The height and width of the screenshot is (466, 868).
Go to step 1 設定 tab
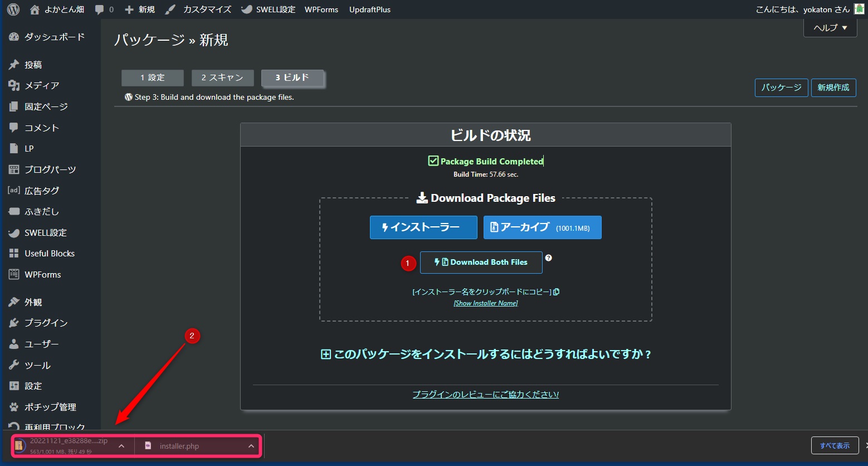pos(152,78)
